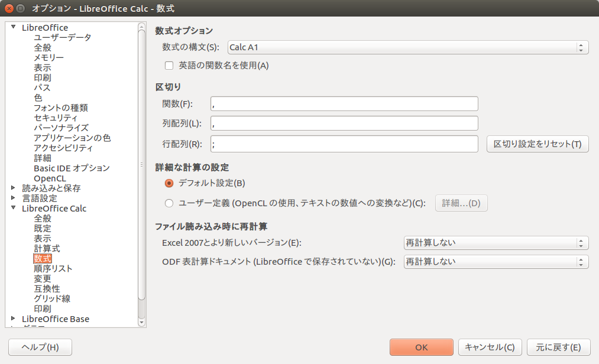
Task: Select ユーザーデータ in the tree
Action: [62, 37]
